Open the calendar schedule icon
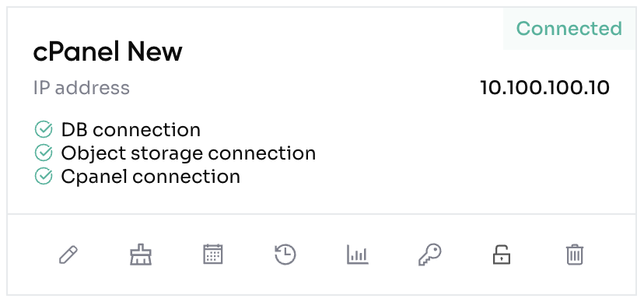 (x=213, y=255)
